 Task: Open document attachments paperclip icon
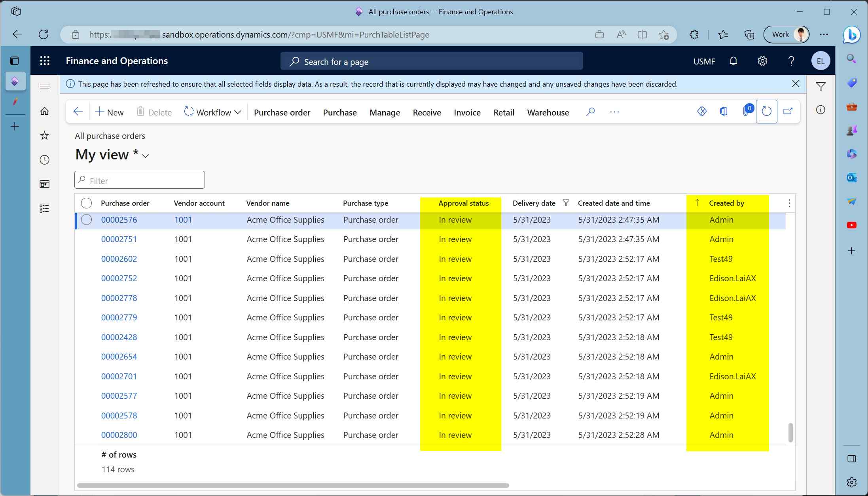pyautogui.click(x=747, y=111)
